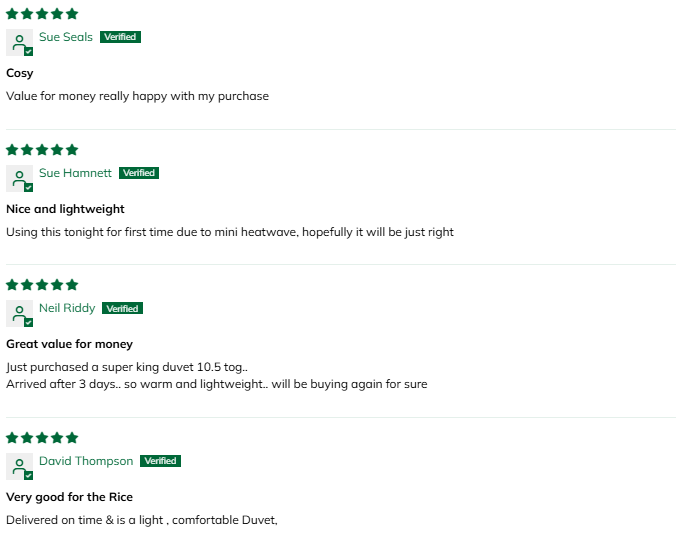676x540 pixels.
Task: Click David Thompson's user avatar icon
Action: coord(19,467)
